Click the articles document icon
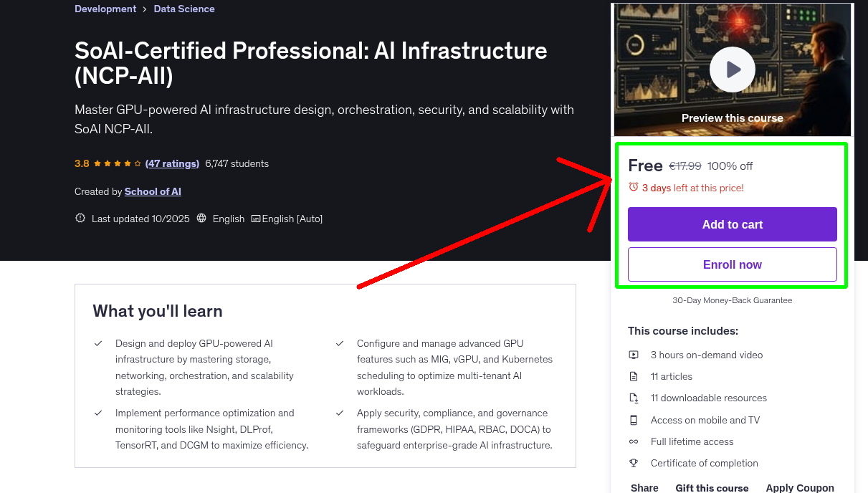 [634, 375]
